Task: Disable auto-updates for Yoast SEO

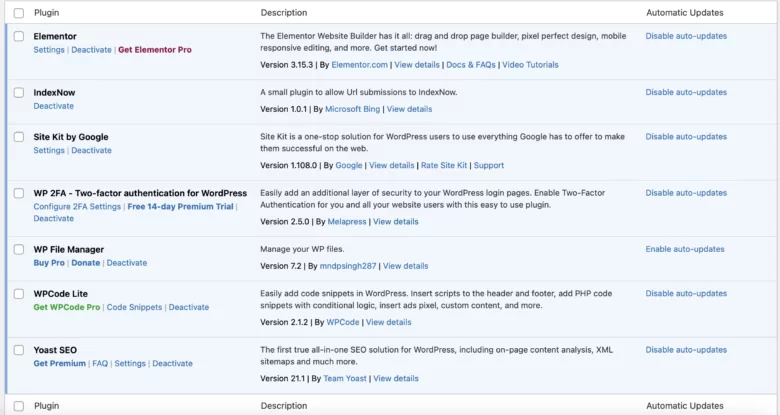Action: pyautogui.click(x=686, y=350)
